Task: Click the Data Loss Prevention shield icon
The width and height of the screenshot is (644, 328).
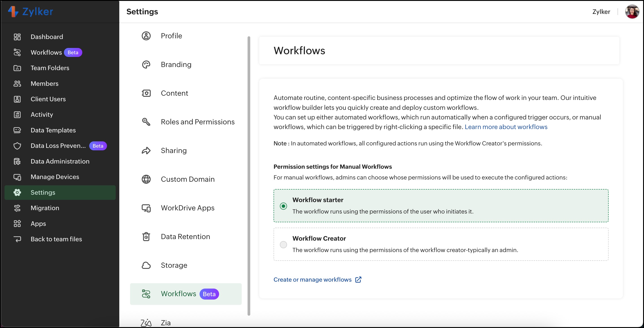Action: click(17, 146)
